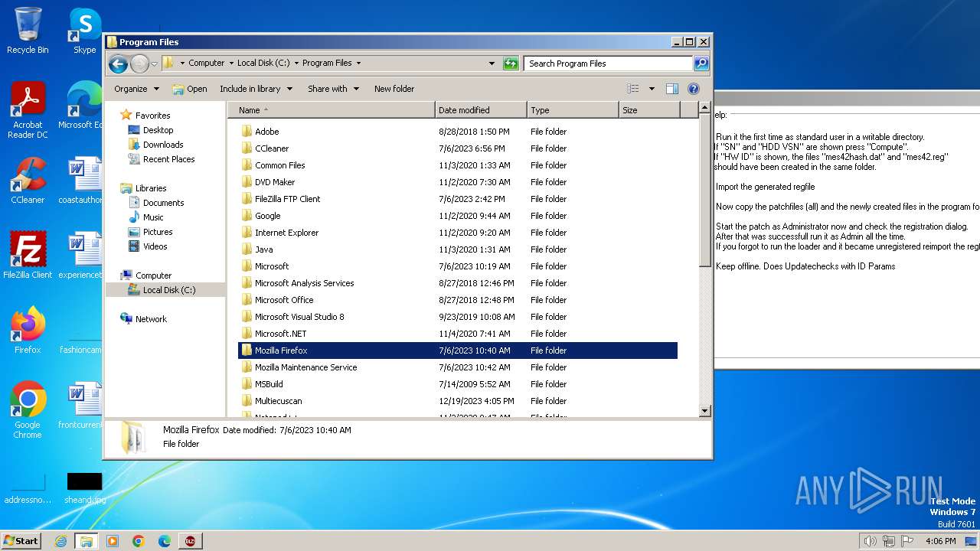The height and width of the screenshot is (551, 980).
Task: Click the file list scroll up arrow
Action: [705, 109]
